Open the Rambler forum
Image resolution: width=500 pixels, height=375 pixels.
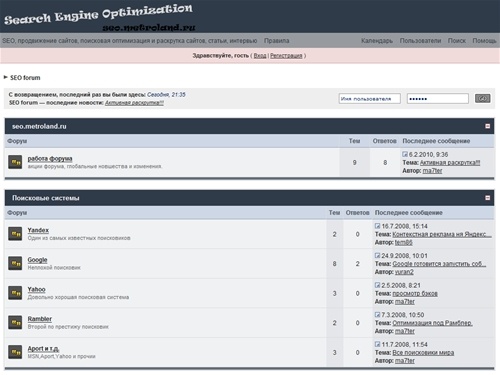point(40,319)
